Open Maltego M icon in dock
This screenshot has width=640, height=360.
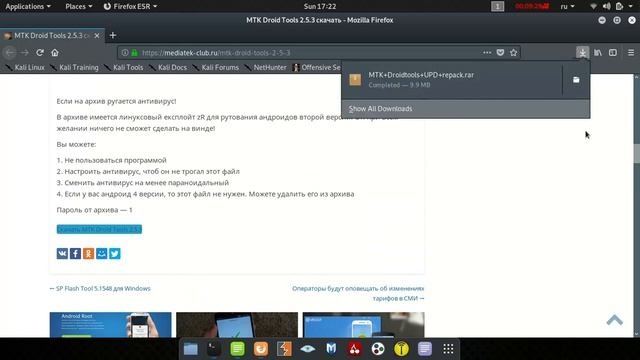coord(331,349)
